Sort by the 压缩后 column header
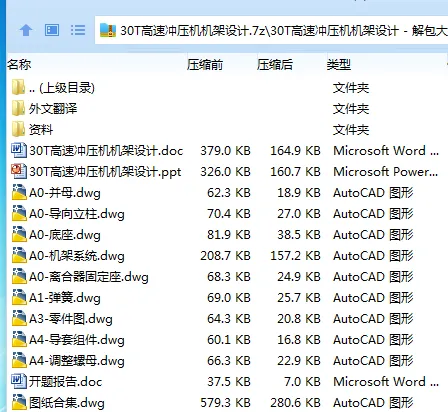The image size is (448, 412). (x=275, y=64)
